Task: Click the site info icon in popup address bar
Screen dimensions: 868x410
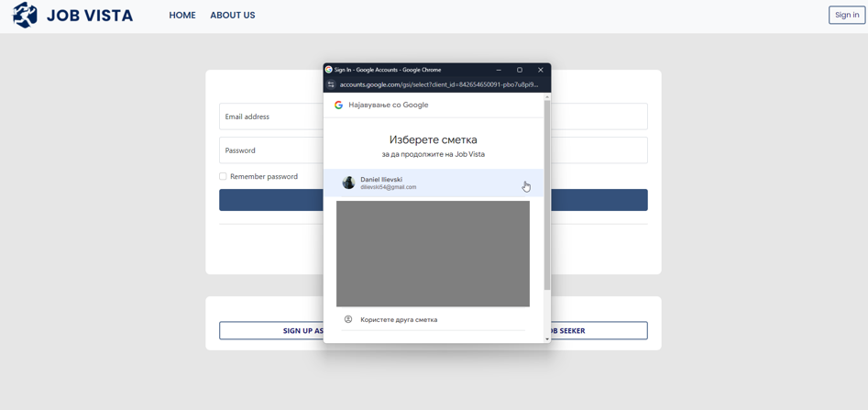Action: click(x=331, y=84)
